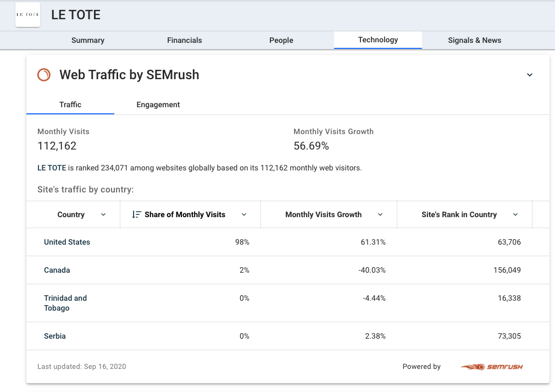Image resolution: width=555 pixels, height=392 pixels.
Task: Click the LE TOTE company logo thumbnail
Action: [x=27, y=15]
